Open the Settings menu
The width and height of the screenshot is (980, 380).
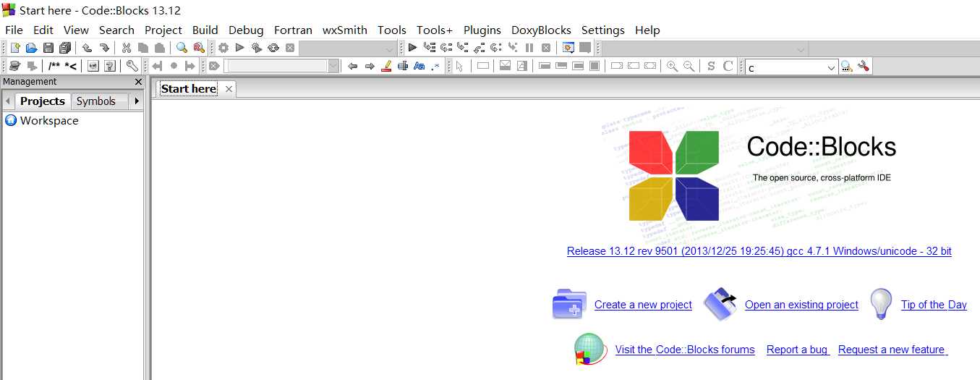[603, 30]
